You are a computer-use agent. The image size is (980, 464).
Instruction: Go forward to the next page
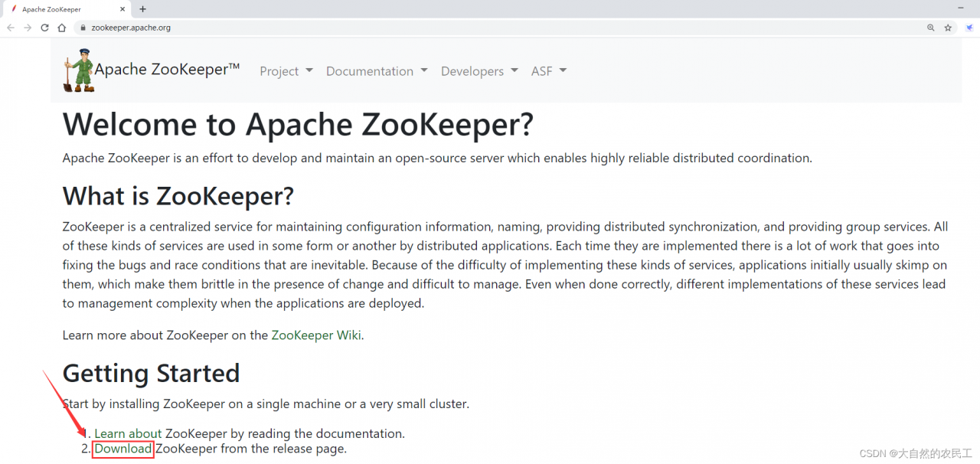[28, 28]
